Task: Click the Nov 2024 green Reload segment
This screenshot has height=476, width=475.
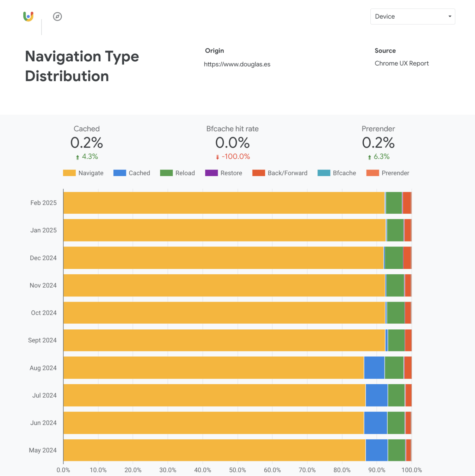Action: tap(395, 285)
